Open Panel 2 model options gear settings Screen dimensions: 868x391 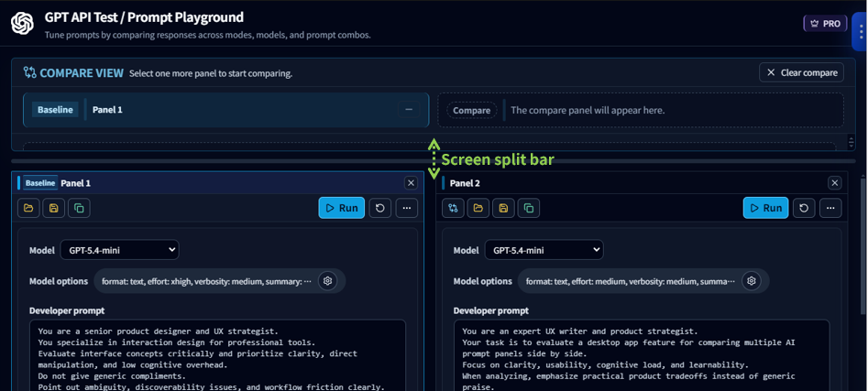[x=752, y=281]
